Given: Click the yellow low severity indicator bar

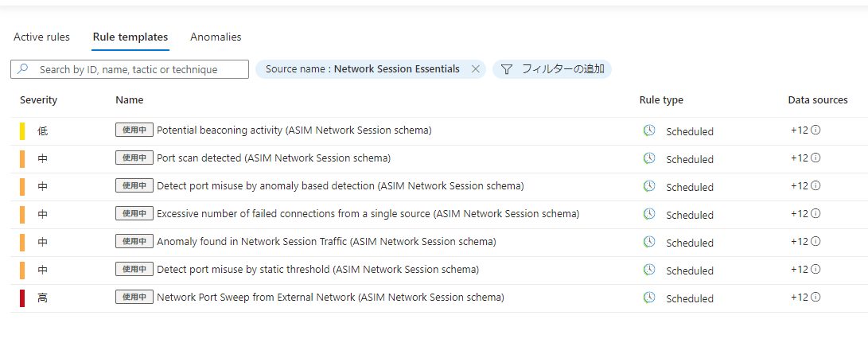Looking at the screenshot, I should coord(22,130).
